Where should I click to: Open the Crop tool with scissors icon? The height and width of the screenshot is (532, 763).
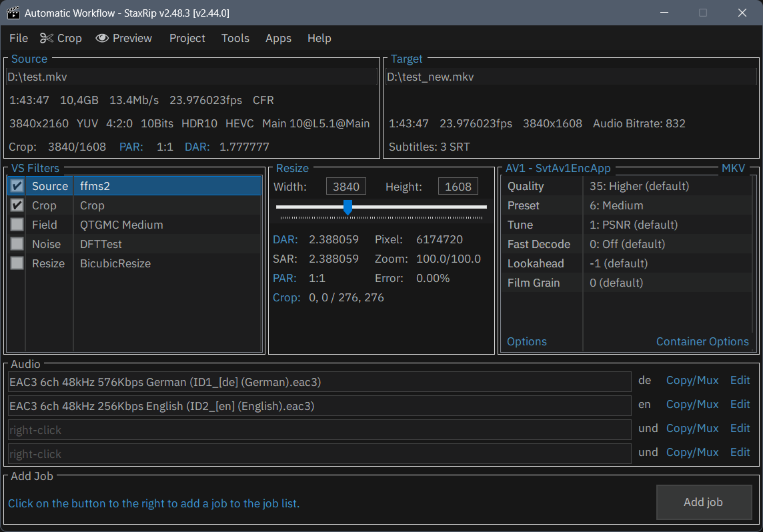[61, 38]
